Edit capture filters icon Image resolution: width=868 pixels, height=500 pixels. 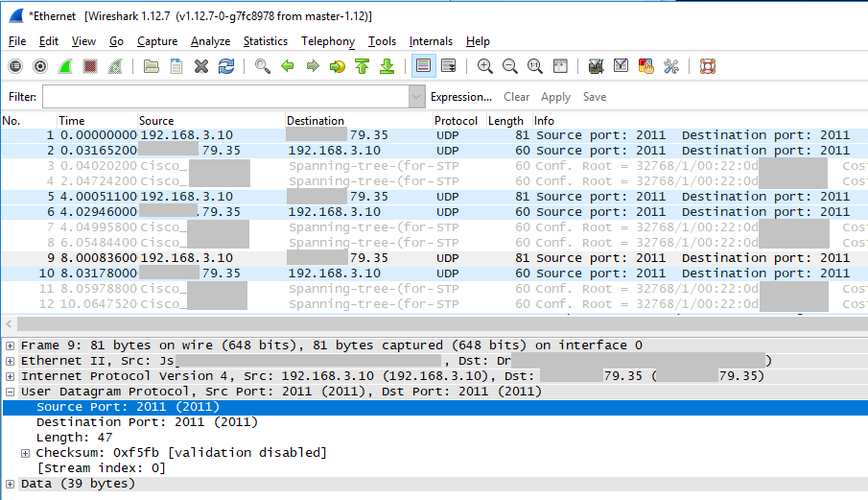pos(596,66)
